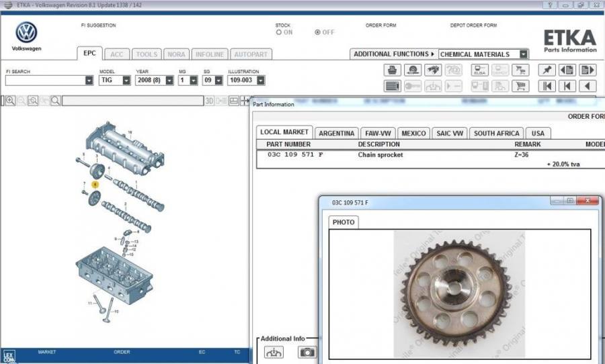Select the Stock ON radio button
The image size is (605, 364).
tap(279, 32)
